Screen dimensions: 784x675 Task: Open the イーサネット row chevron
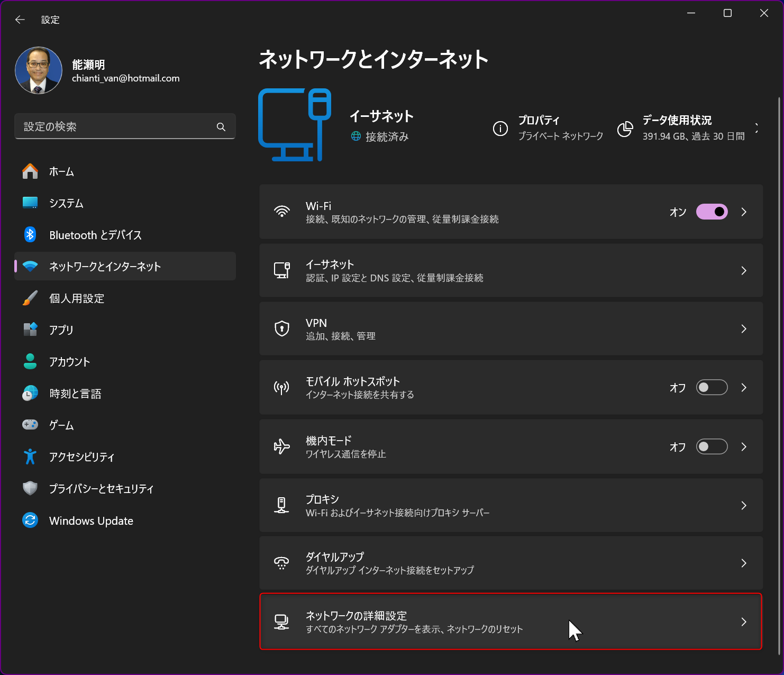(744, 270)
